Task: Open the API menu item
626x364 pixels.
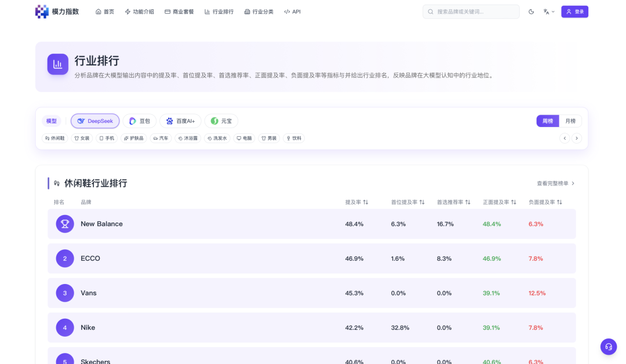Action: (292, 12)
